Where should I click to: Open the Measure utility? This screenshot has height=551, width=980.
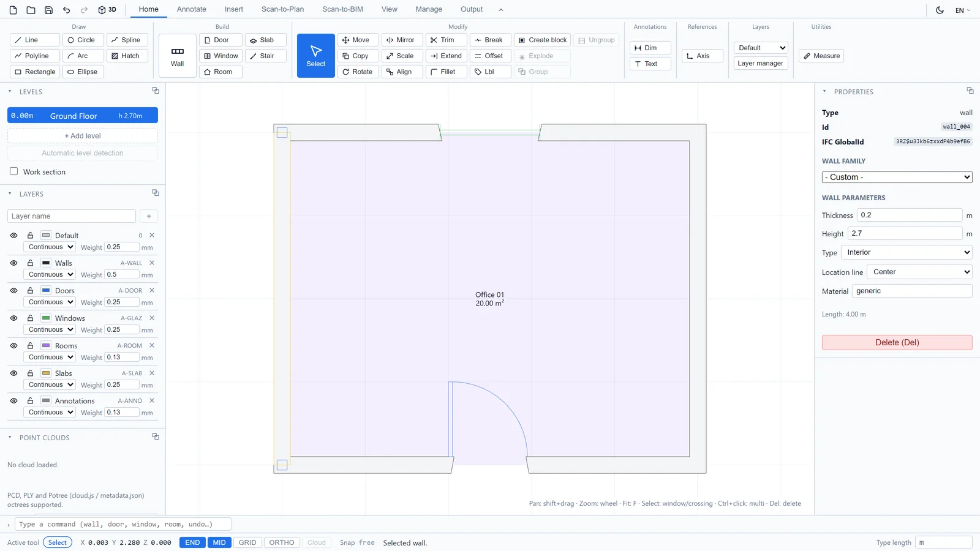[x=821, y=56]
